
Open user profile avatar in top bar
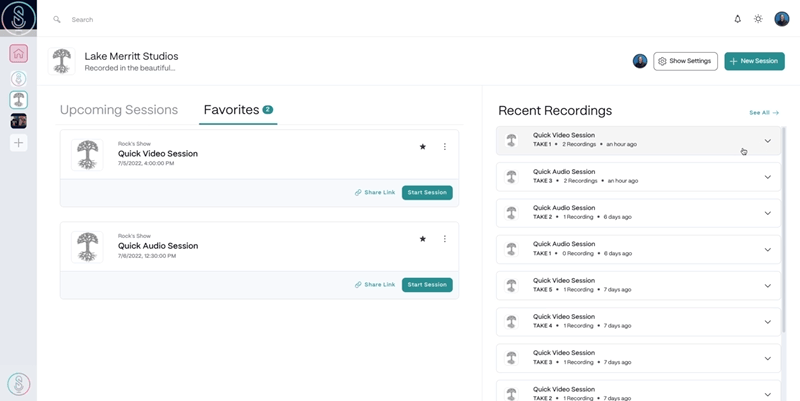781,19
